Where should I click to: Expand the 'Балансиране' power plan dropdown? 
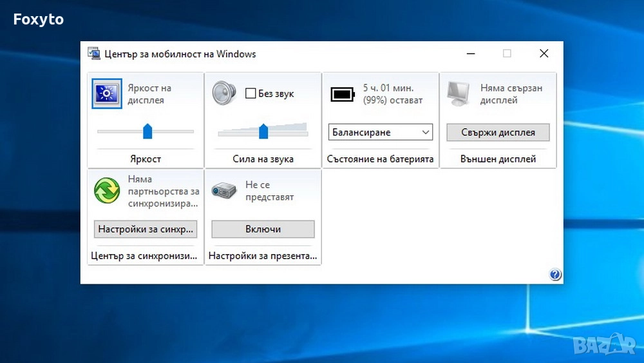pos(380,132)
